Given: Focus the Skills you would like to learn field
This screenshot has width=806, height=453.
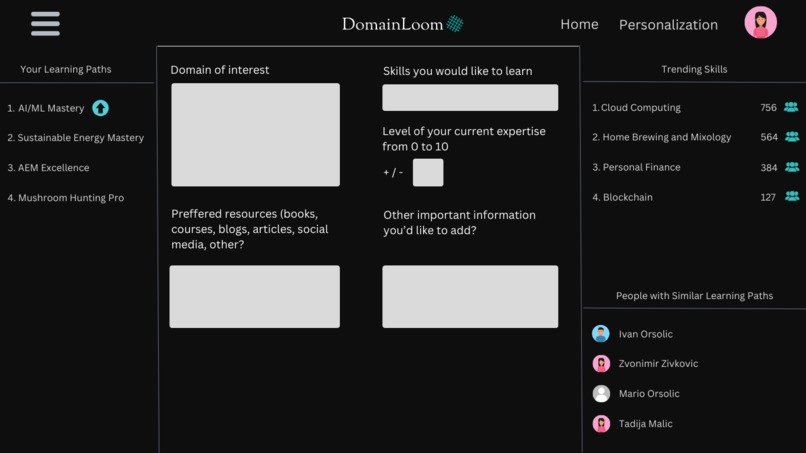Looking at the screenshot, I should click(x=470, y=98).
